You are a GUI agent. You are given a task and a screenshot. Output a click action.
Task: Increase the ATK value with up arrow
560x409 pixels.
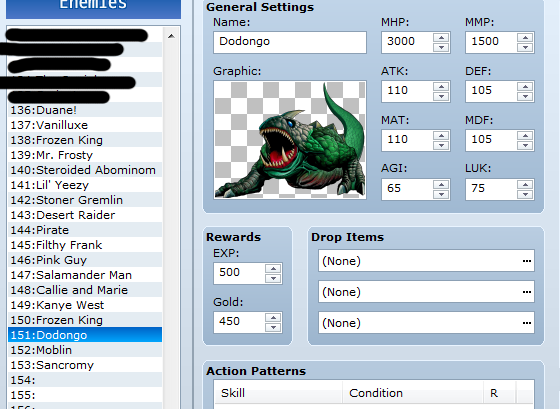441,87
